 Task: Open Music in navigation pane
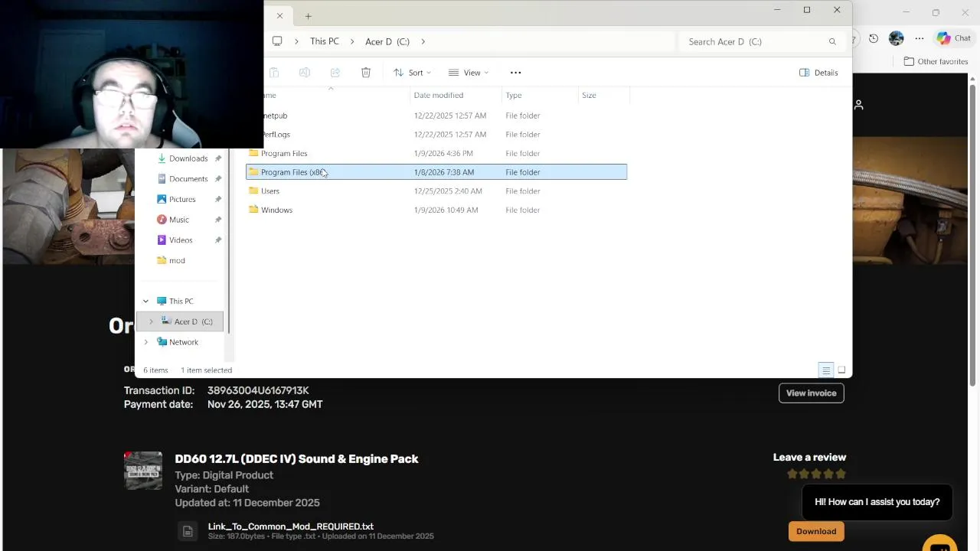click(x=179, y=220)
